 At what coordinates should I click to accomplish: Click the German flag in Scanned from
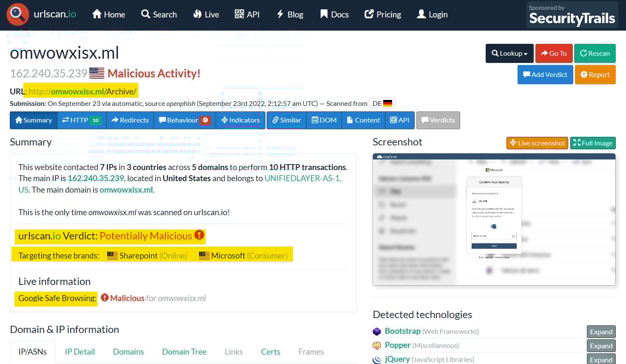click(x=387, y=103)
